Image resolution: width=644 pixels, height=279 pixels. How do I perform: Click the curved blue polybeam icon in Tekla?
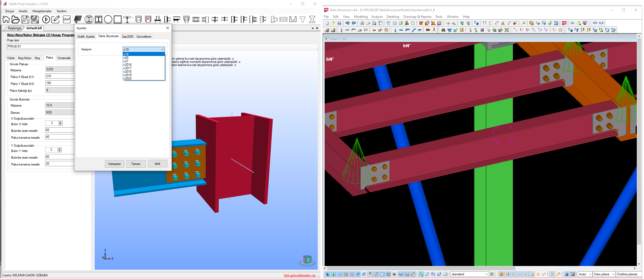(x=414, y=30)
